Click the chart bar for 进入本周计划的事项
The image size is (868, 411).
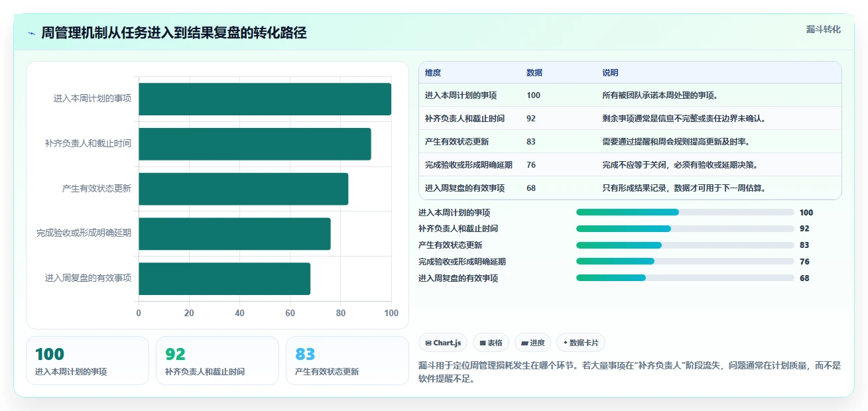pos(265,99)
